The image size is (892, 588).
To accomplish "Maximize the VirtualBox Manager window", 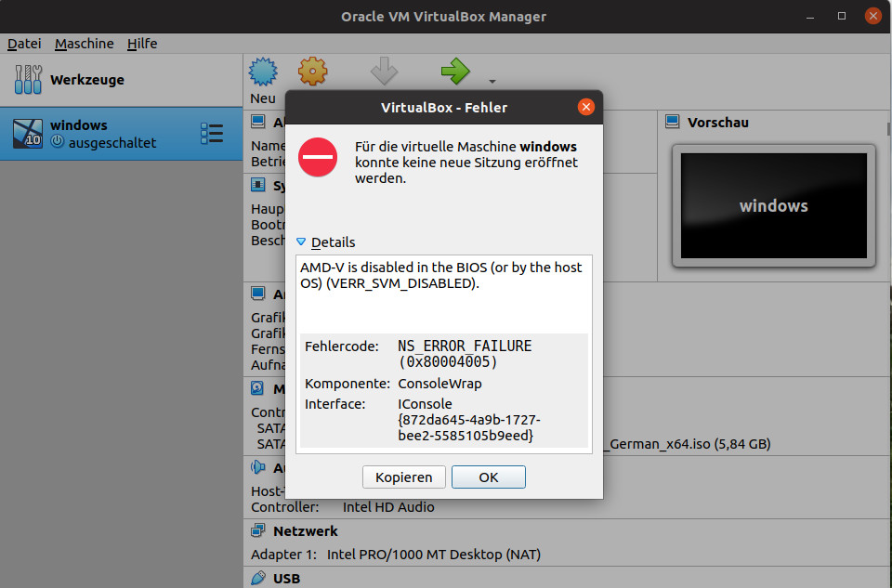I will (842, 16).
